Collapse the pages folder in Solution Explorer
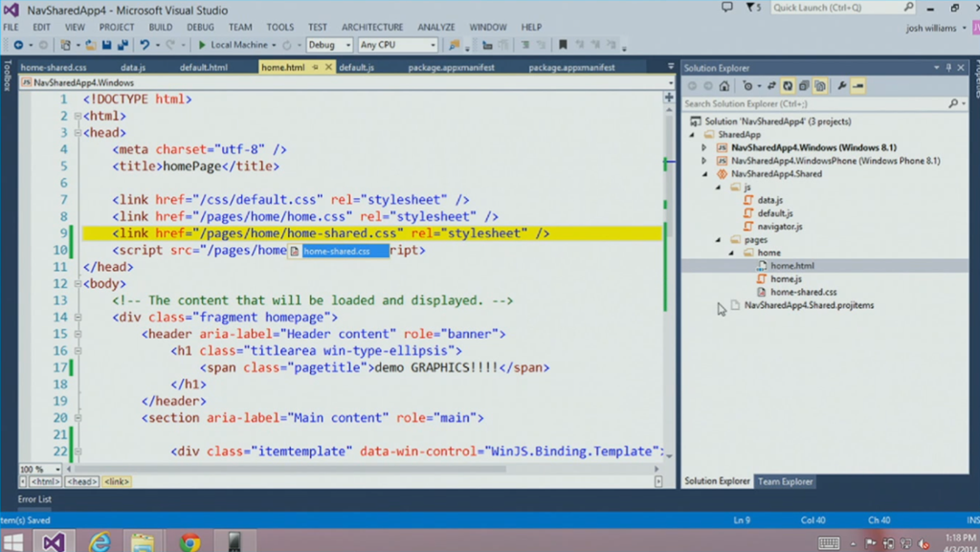Viewport: 980px width, 552px height. pos(718,240)
